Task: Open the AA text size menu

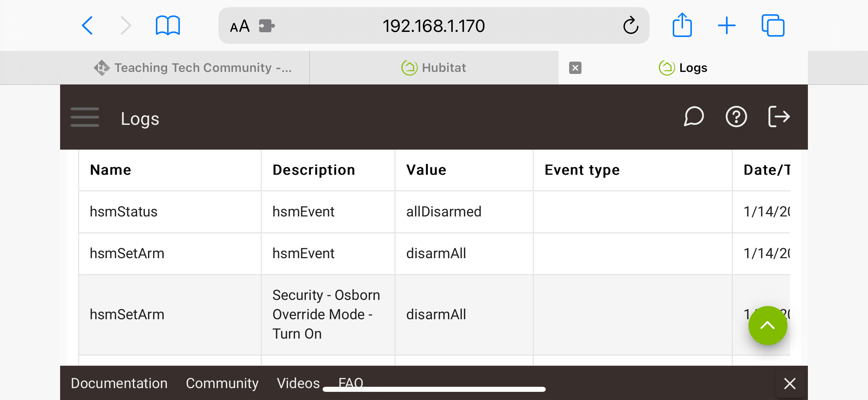Action: coord(240,26)
